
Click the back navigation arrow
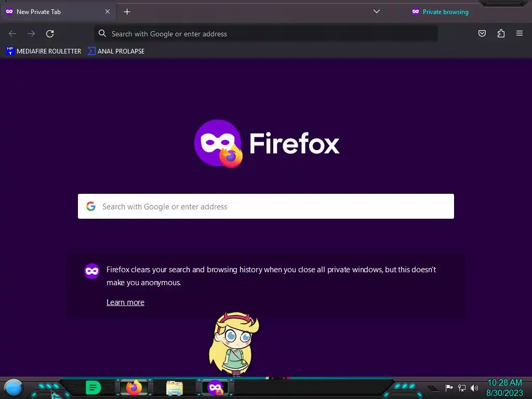tap(12, 34)
